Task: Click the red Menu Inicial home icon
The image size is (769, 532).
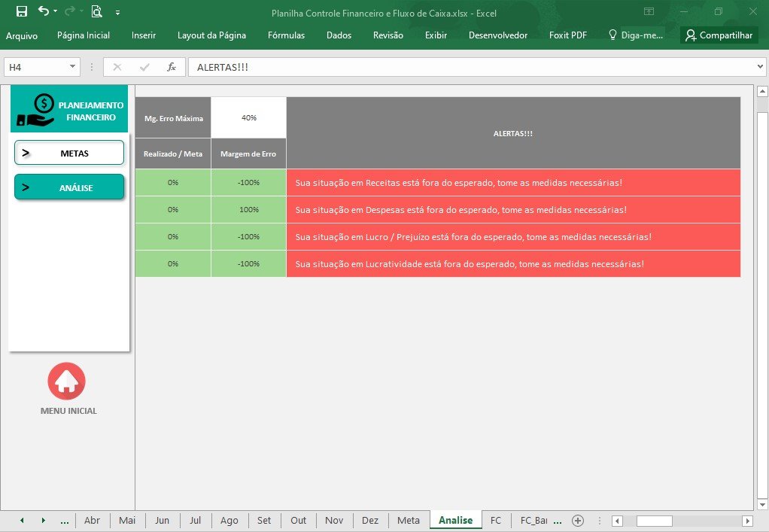Action: pyautogui.click(x=67, y=381)
